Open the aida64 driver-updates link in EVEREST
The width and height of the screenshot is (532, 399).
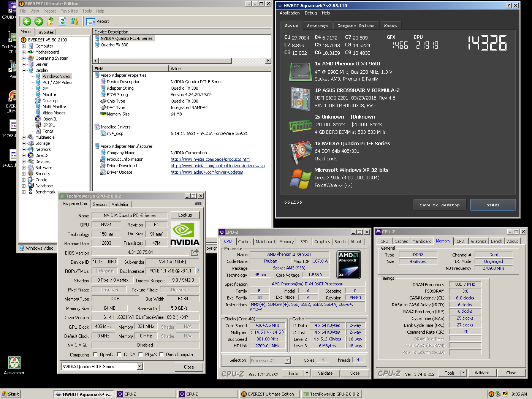pos(207,172)
